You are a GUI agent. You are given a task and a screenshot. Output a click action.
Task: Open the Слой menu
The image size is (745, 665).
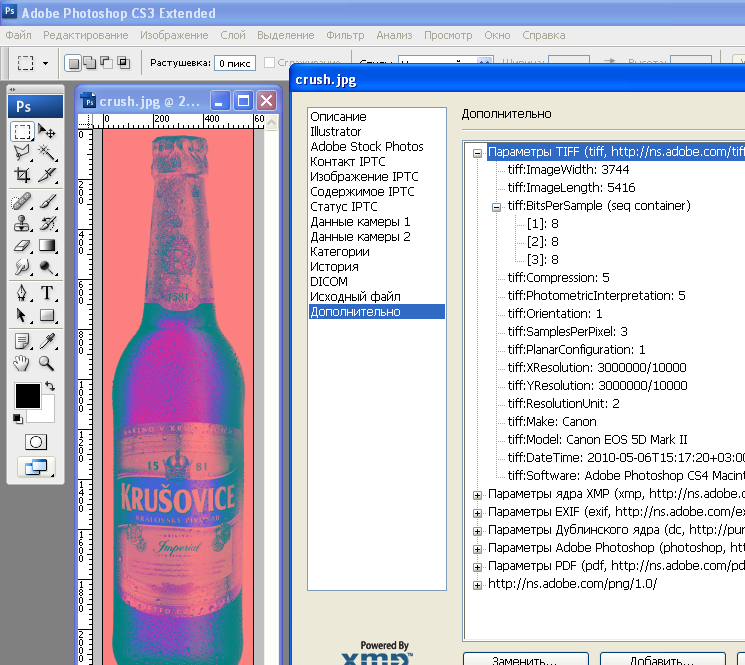point(233,35)
